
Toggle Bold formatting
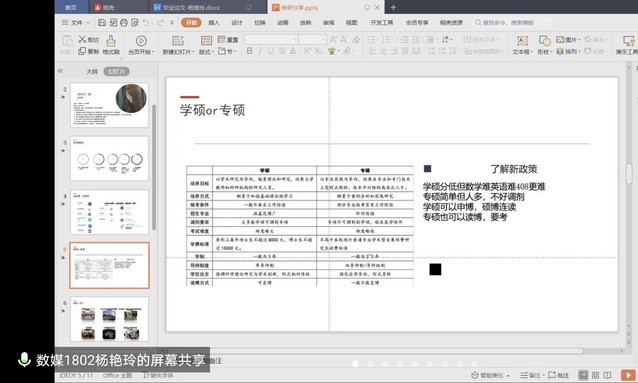point(249,51)
